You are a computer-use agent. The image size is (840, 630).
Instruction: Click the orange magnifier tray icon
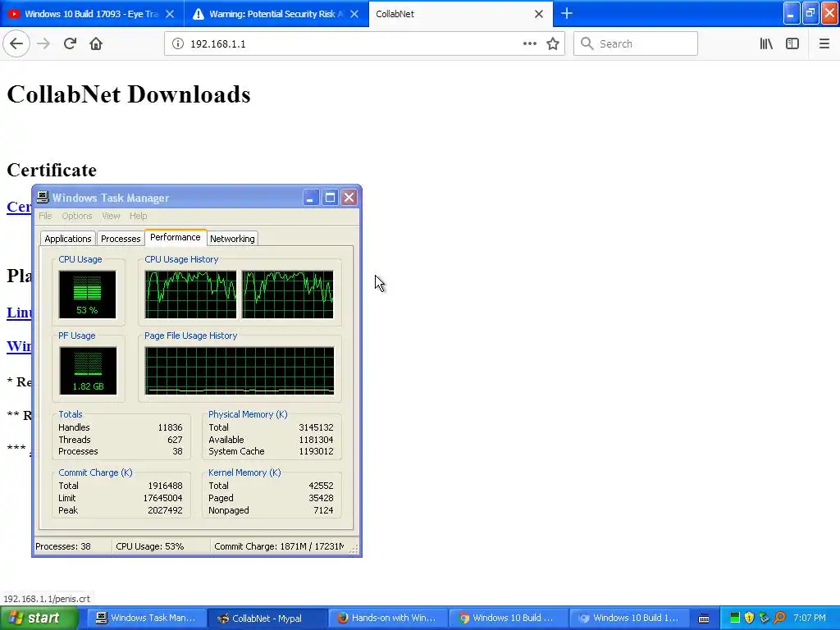click(780, 619)
